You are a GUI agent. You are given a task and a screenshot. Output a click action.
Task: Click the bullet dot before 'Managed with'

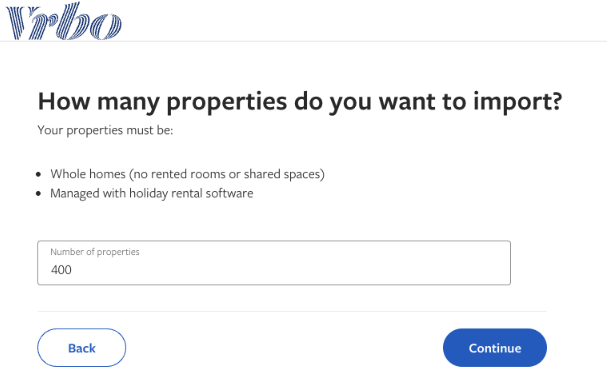[38, 193]
